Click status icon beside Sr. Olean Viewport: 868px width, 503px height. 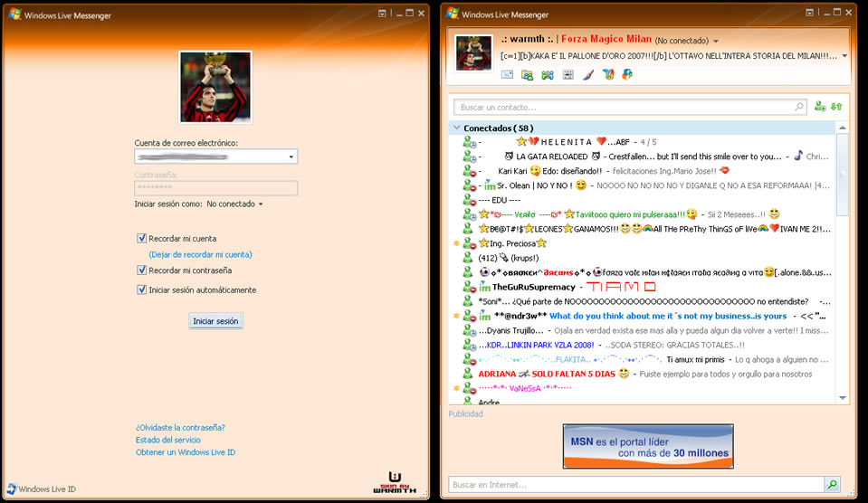coord(470,185)
